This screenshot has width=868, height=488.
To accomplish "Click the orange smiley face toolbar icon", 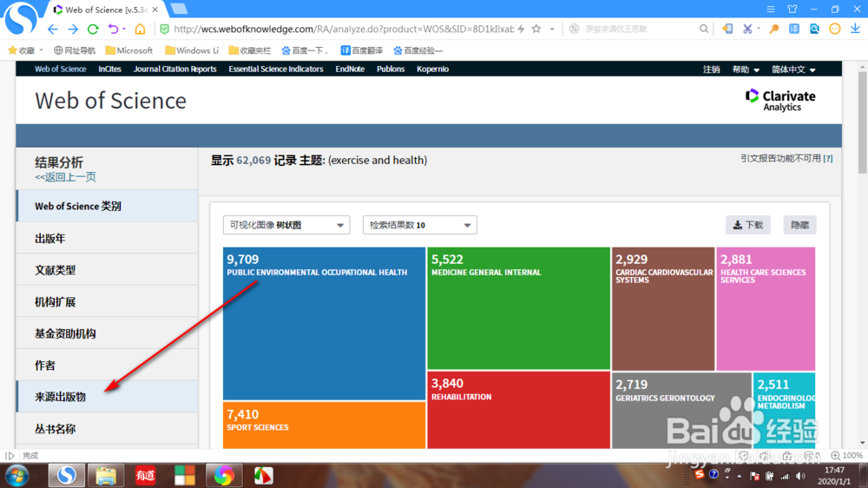I will [835, 29].
